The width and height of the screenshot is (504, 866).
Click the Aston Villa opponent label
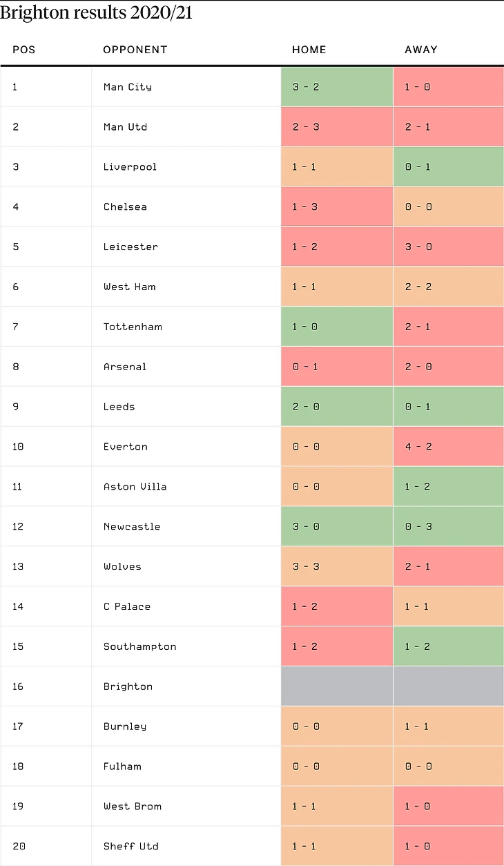[135, 487]
